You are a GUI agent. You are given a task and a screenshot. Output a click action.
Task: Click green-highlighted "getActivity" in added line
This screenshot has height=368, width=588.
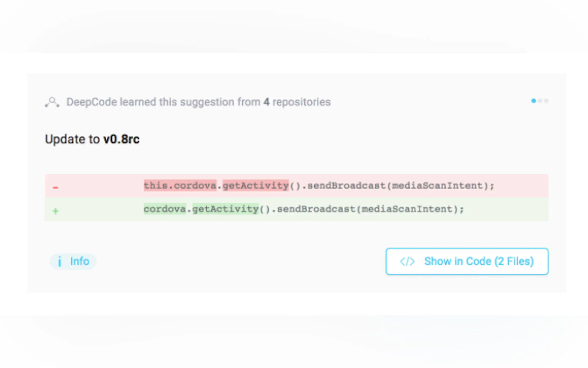[x=225, y=209]
